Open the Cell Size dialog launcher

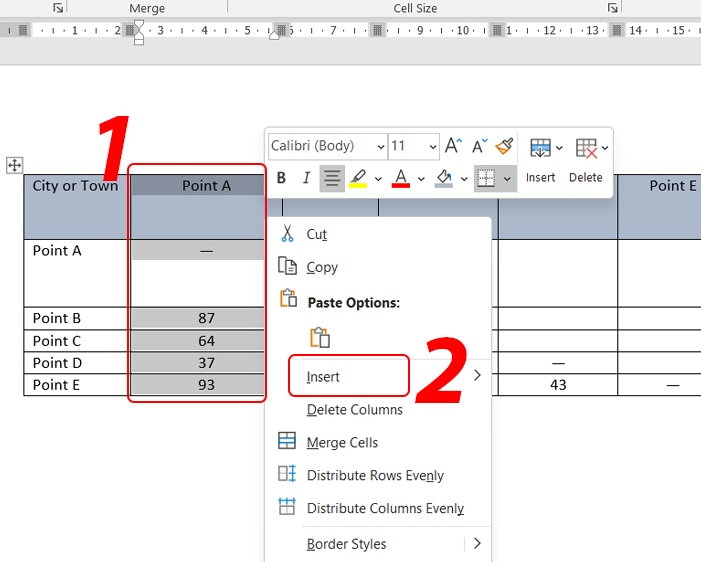(612, 8)
